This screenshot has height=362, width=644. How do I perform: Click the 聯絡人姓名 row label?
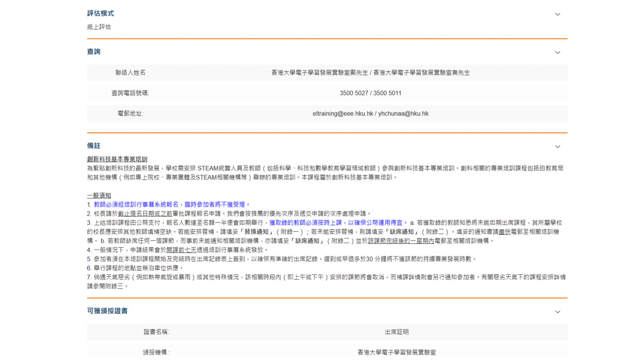tap(130, 72)
